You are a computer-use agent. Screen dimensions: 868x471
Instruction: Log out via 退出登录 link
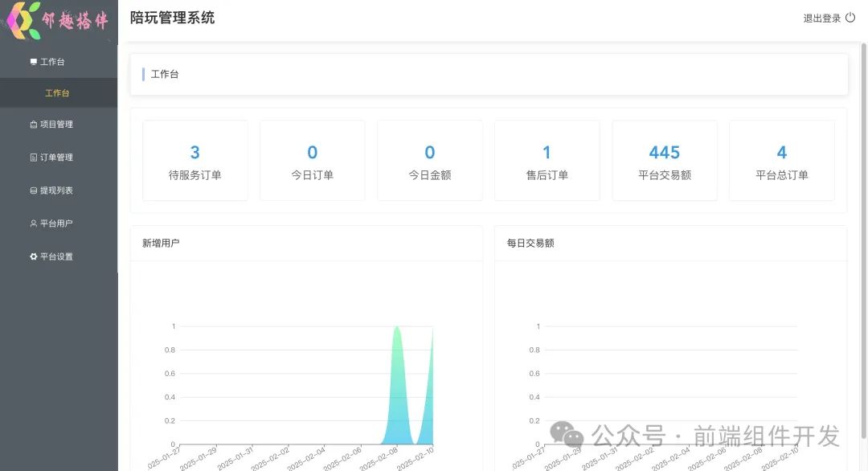tap(822, 18)
